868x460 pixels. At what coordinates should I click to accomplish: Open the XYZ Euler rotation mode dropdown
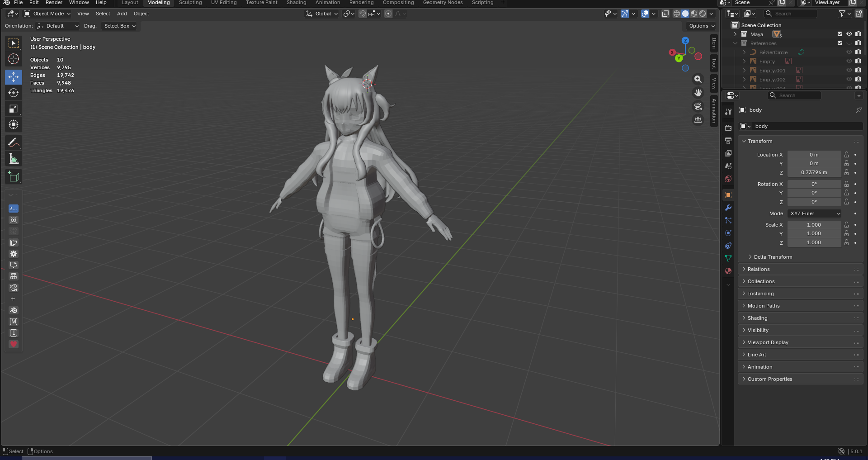tap(815, 213)
